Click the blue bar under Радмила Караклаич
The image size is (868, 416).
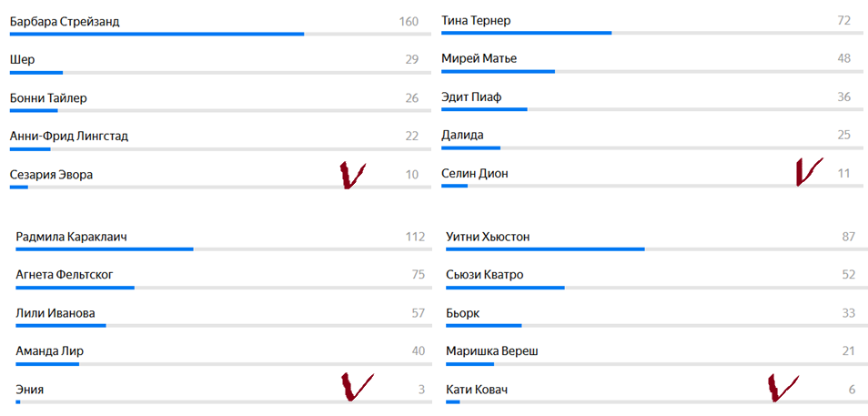[105, 249]
